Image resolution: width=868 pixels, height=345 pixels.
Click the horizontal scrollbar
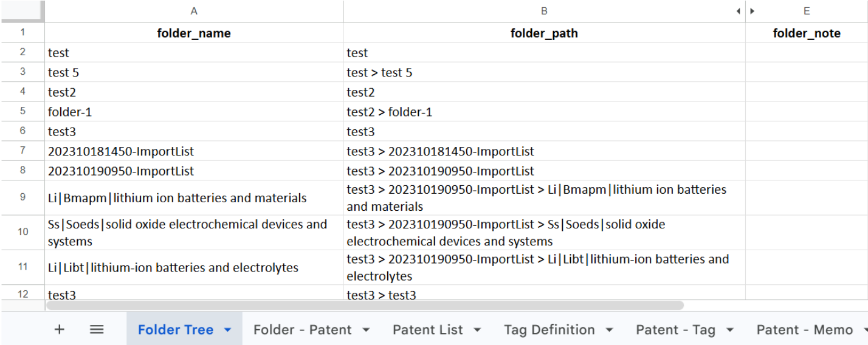(365, 305)
